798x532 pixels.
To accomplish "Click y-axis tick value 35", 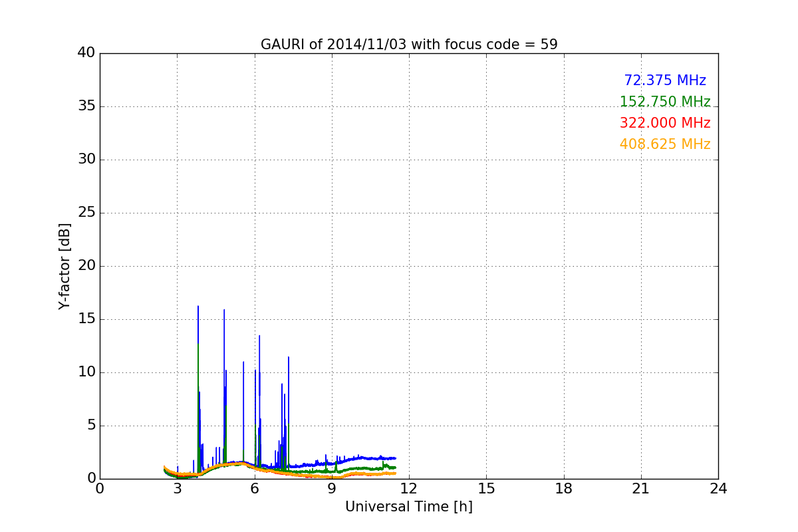I will (86, 106).
